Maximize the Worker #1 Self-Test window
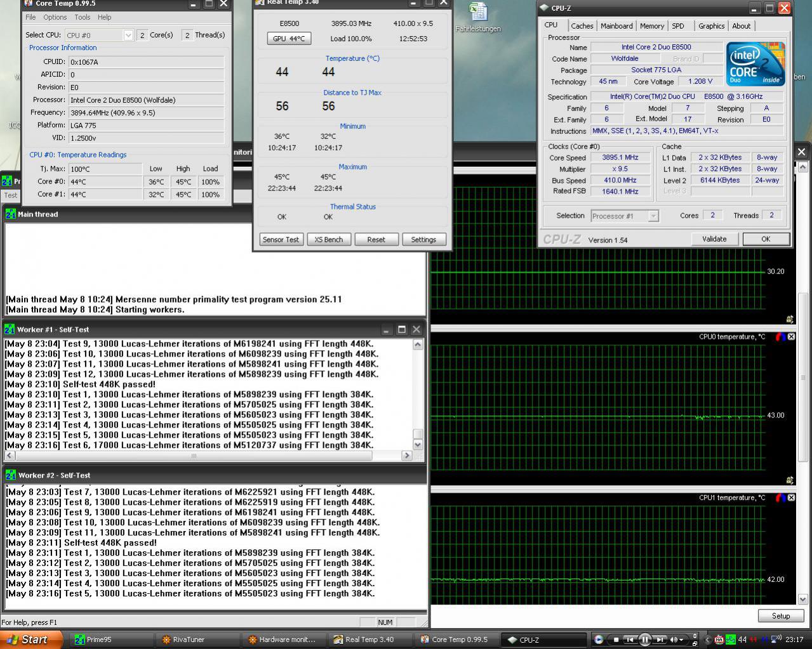 click(x=401, y=329)
